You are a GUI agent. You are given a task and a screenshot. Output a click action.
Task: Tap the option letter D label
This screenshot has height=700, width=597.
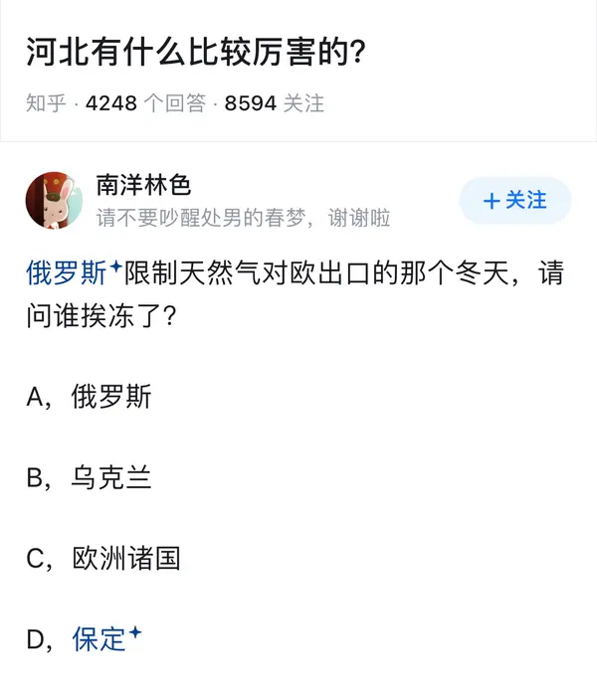point(36,639)
